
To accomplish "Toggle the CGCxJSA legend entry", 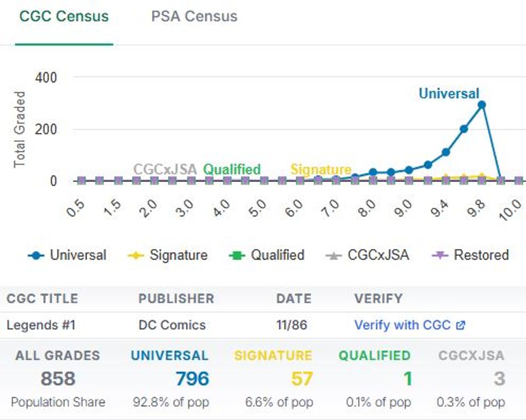I will pyautogui.click(x=378, y=255).
